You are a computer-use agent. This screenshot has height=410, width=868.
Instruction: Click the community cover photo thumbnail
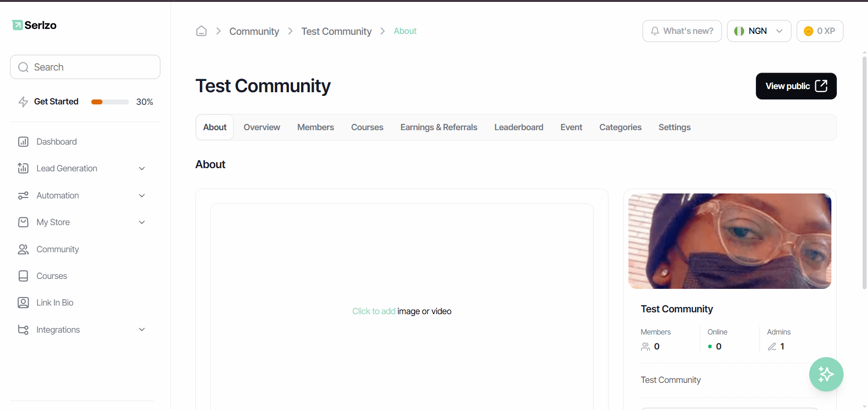coord(730,241)
